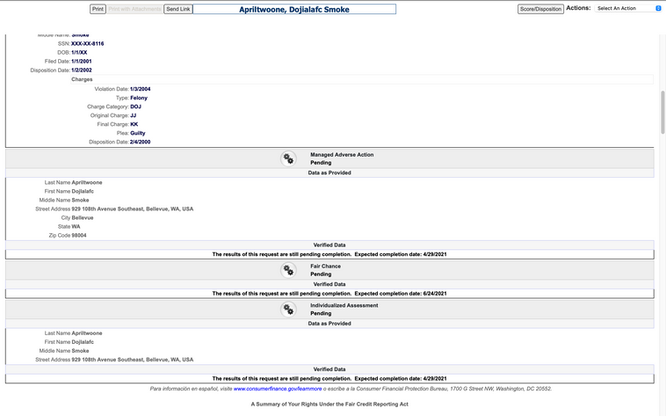Select Zip Code value 98004
This screenshot has width=666, height=416.
coord(79,235)
